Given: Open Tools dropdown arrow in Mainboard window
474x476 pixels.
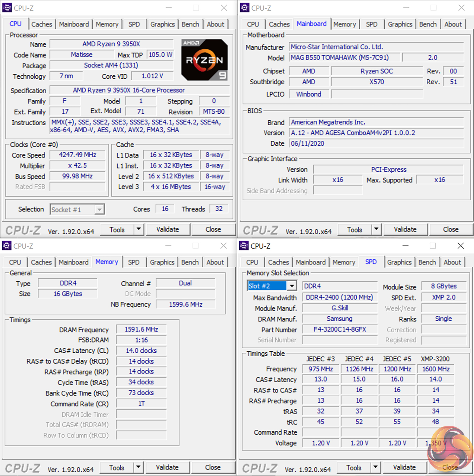Looking at the screenshot, I should click(376, 229).
